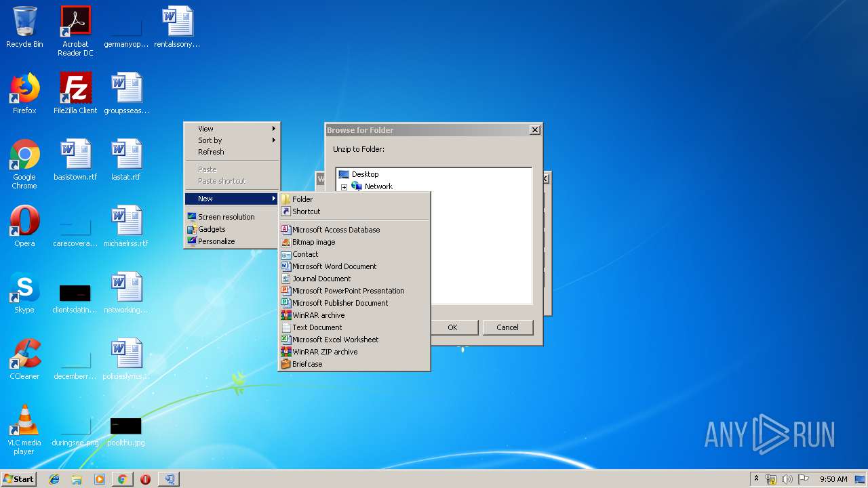Create a new WinRAR ZIP archive
Screen dimensions: 868x488
click(354, 352)
